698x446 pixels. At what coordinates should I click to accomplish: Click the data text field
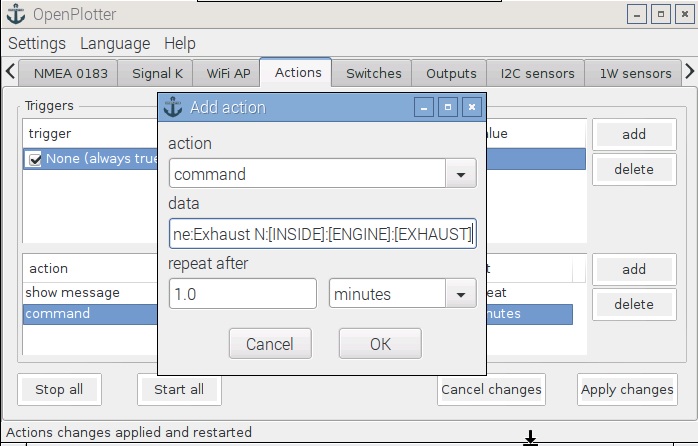(323, 234)
